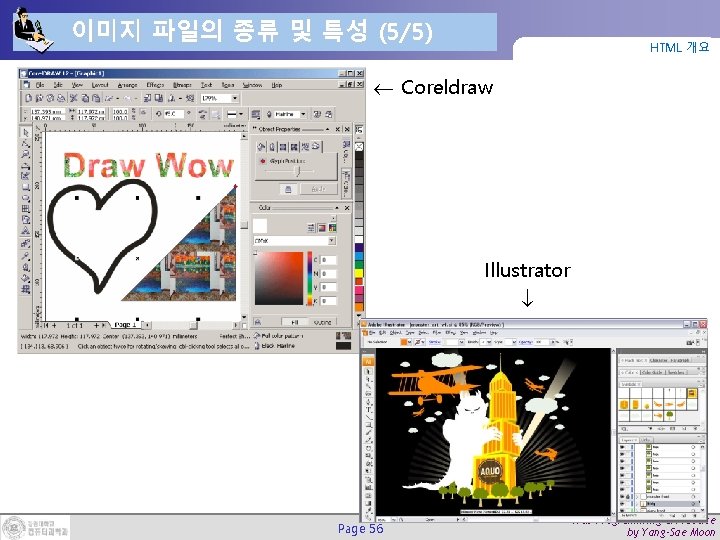Pick yellow from the CorelDRAW color palette
Image resolution: width=720 pixels, height=540 pixels.
(359, 273)
